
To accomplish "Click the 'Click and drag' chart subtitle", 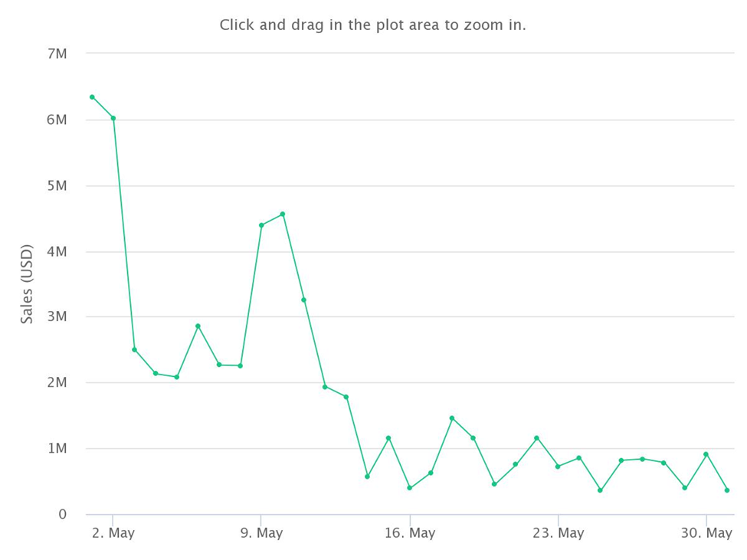I will pos(373,25).
